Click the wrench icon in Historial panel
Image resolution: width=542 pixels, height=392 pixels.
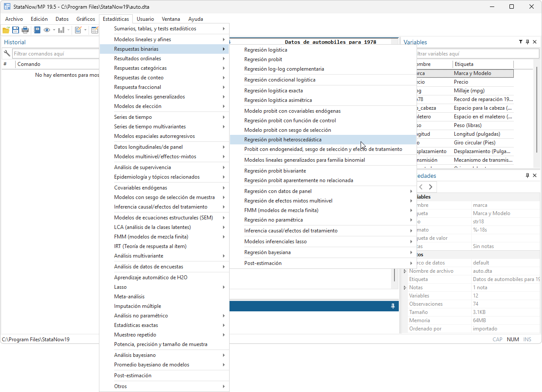(x=7, y=54)
